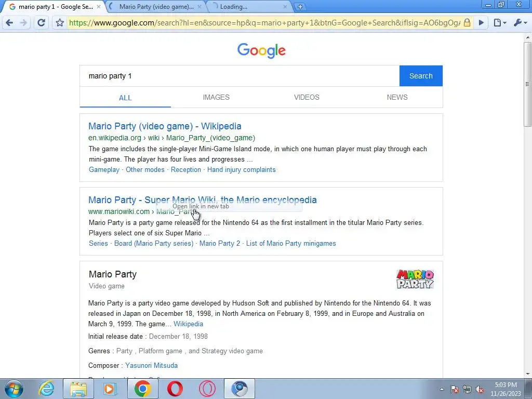Click the active Chromium-style browser taskbar icon
532x399 pixels.
[240, 389]
